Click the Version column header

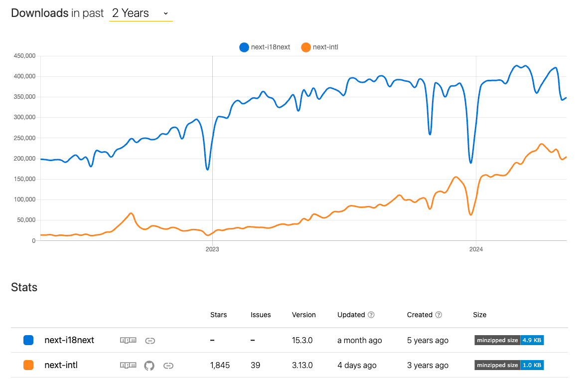304,315
